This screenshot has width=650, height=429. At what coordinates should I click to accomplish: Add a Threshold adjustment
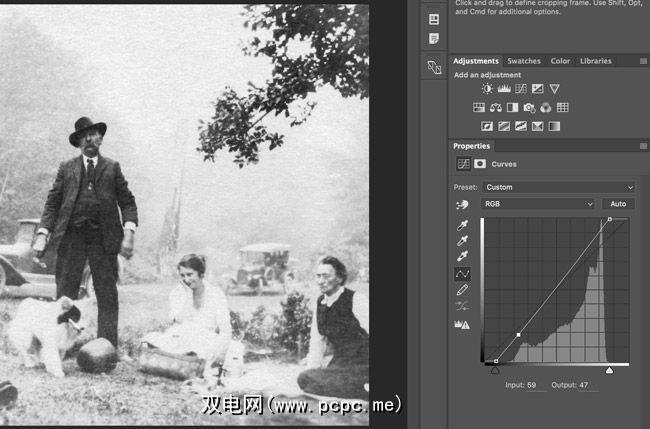pos(521,126)
